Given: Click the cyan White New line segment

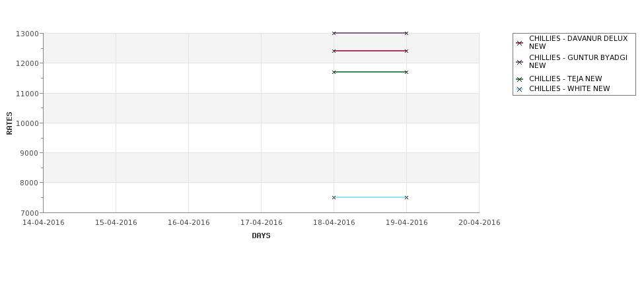Looking at the screenshot, I should coord(370,197).
